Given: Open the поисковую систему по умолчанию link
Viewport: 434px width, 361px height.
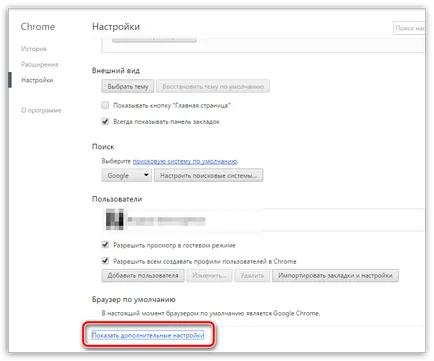Looking at the screenshot, I should point(185,161).
